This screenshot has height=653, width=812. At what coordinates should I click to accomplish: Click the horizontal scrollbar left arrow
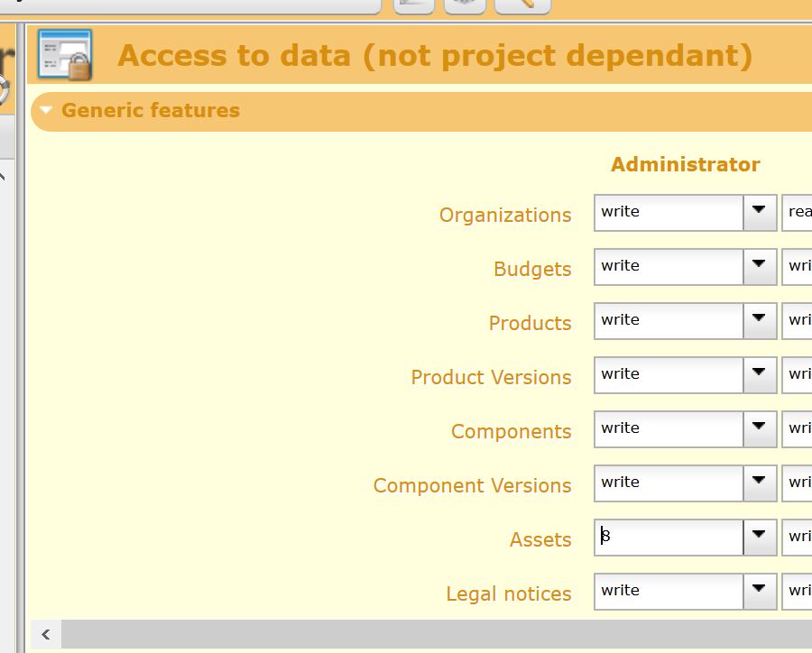pyautogui.click(x=46, y=634)
